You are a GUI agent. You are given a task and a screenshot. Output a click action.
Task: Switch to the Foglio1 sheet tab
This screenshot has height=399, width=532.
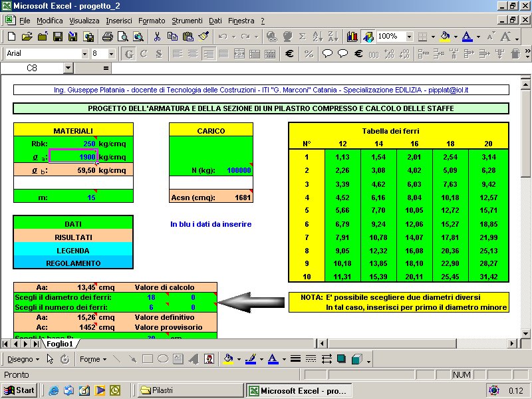[60, 344]
